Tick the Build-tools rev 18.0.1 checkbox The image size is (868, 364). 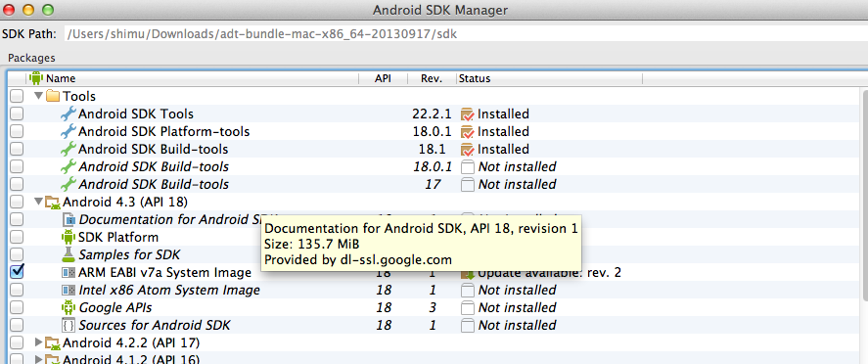(x=17, y=166)
